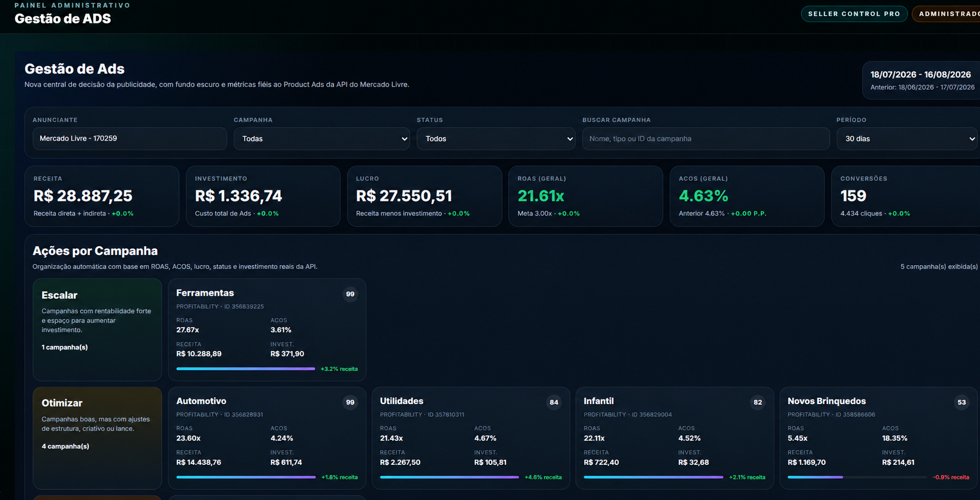
Task: Click the Anterior: 18/06/2026 - 17/07/2026 text
Action: tap(923, 88)
